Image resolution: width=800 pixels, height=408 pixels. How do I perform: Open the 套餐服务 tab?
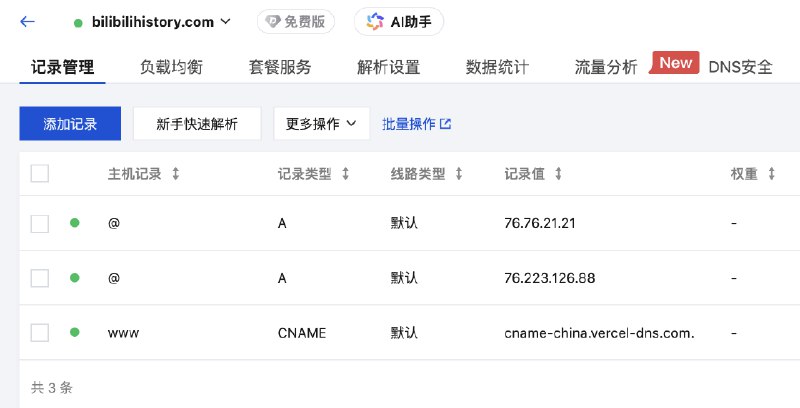tap(280, 67)
